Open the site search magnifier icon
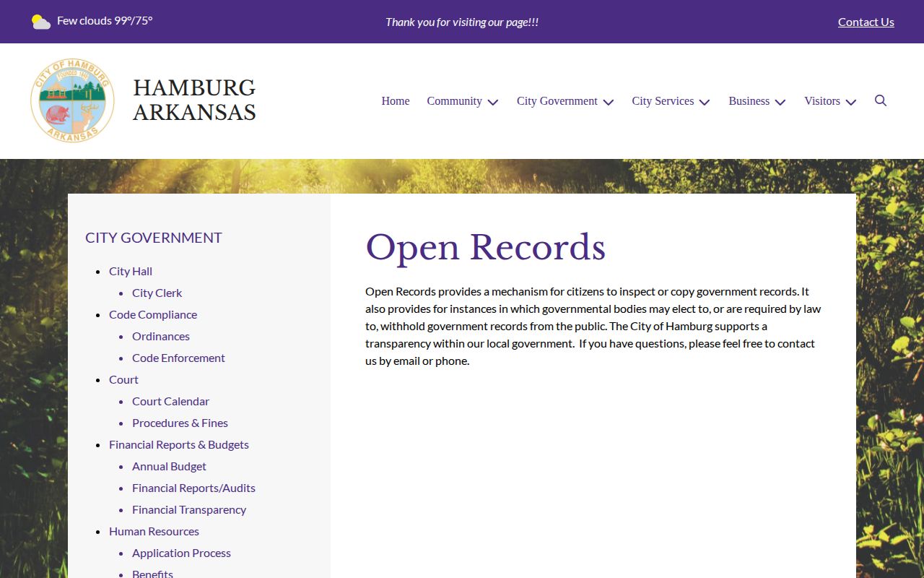 tap(881, 100)
